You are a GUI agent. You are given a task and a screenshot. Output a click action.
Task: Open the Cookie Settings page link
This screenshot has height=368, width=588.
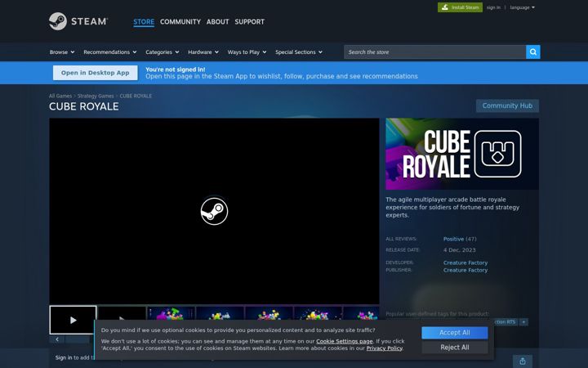pos(345,341)
